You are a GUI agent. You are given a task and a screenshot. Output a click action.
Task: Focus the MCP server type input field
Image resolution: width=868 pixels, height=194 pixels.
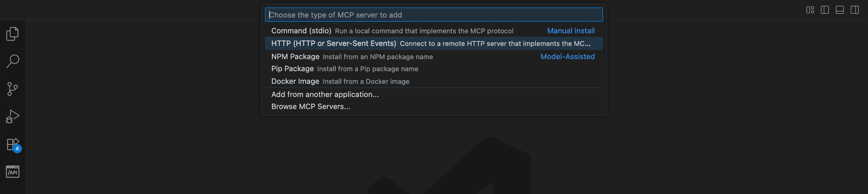(x=434, y=15)
